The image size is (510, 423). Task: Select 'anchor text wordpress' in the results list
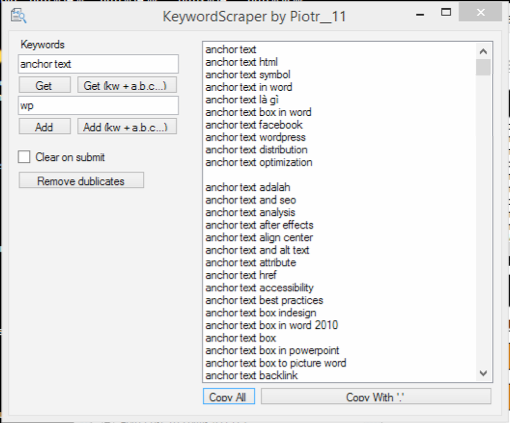pyautogui.click(x=255, y=137)
